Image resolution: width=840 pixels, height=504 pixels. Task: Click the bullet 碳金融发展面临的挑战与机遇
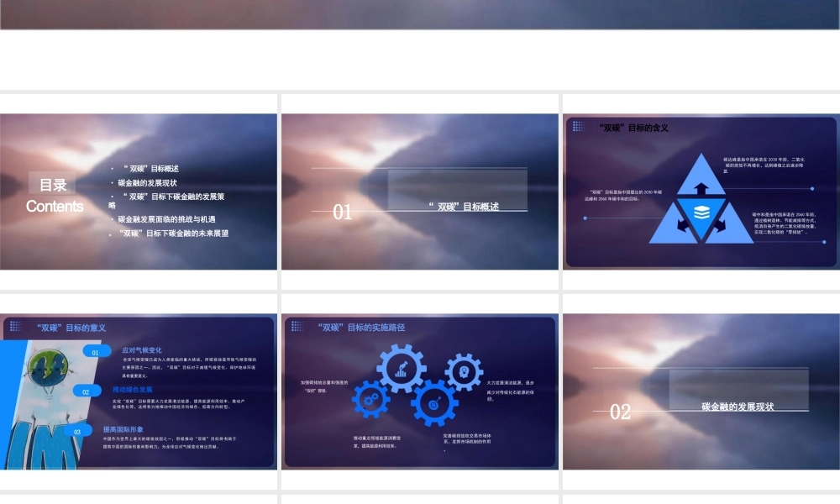click(166, 219)
